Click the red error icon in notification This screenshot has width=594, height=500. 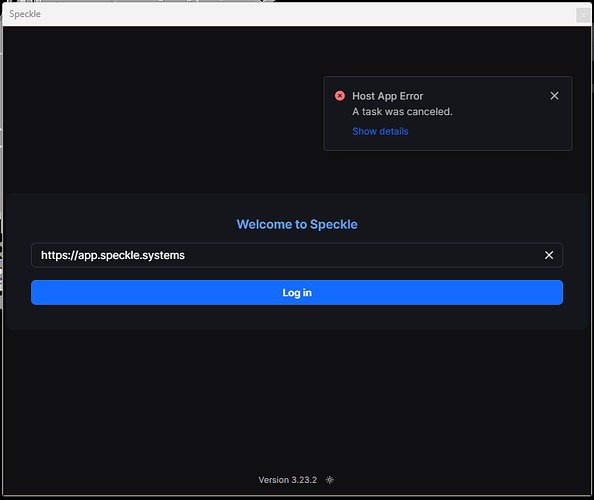point(340,96)
